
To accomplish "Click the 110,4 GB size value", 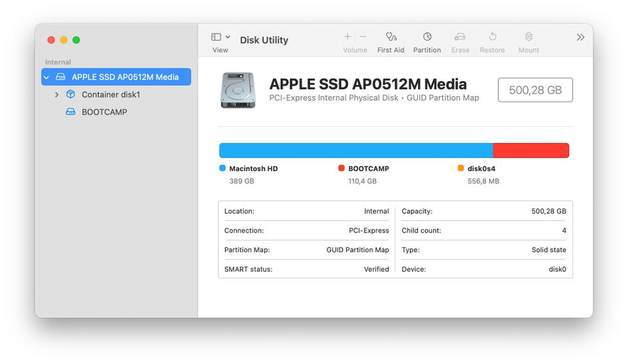I will (362, 181).
